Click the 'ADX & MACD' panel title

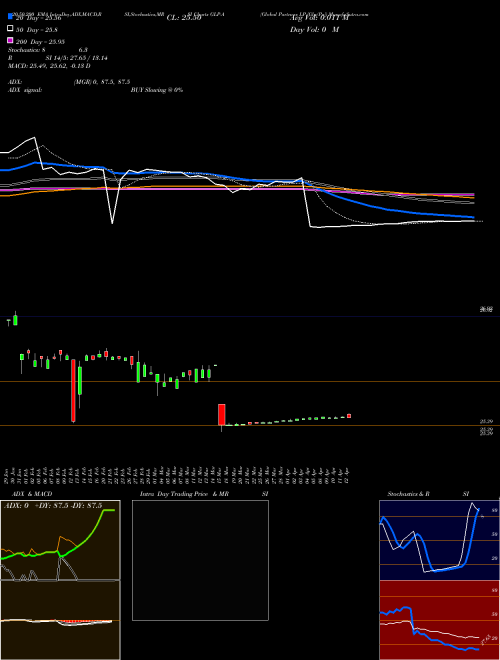(32, 494)
